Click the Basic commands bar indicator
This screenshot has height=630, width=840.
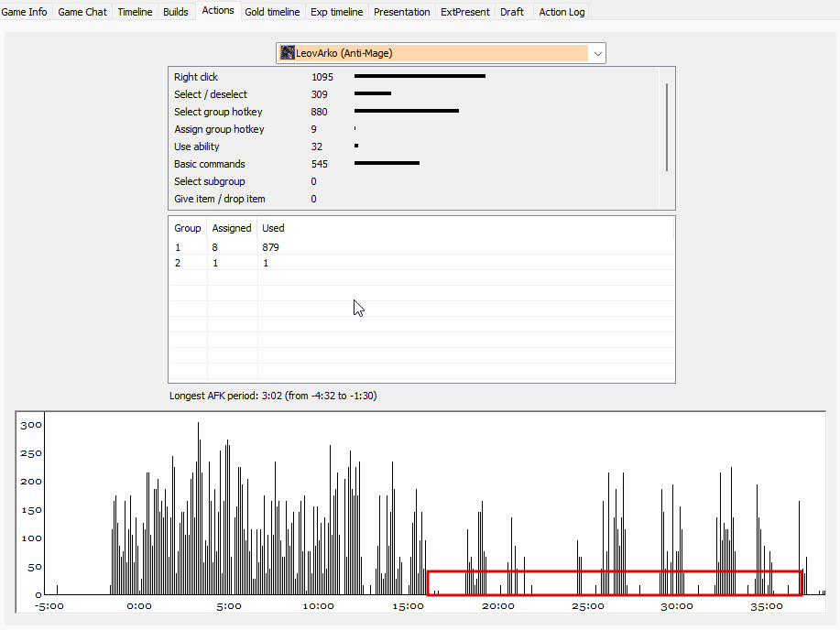point(387,163)
